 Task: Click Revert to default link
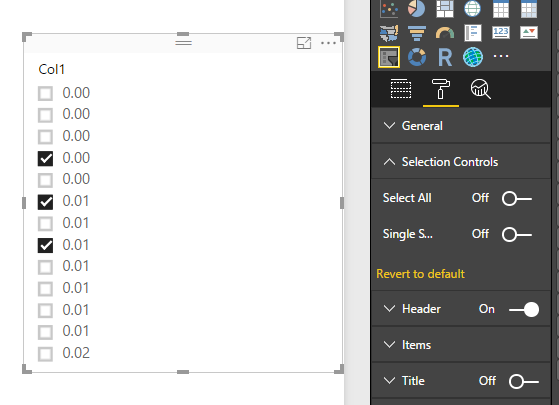pos(420,274)
